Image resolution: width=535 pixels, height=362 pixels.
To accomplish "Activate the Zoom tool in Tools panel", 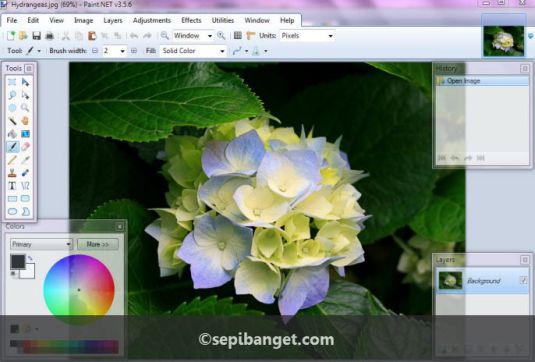I will pyautogui.click(x=25, y=108).
